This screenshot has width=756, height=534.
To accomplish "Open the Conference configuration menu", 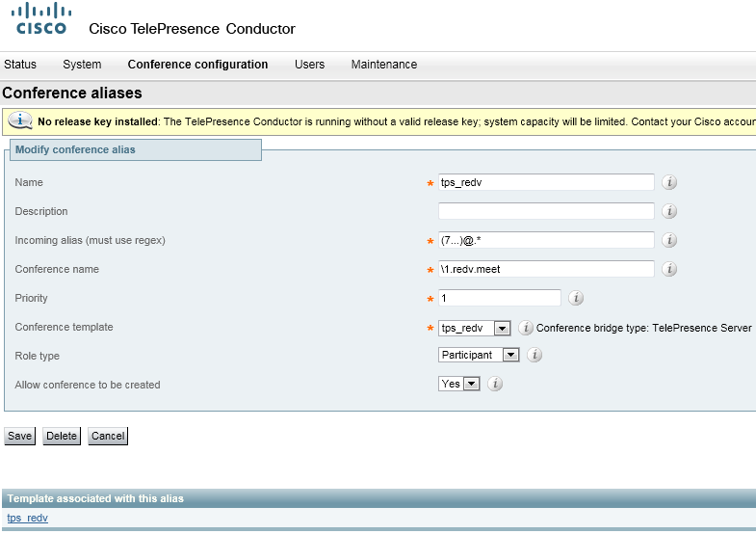I will click(x=197, y=65).
